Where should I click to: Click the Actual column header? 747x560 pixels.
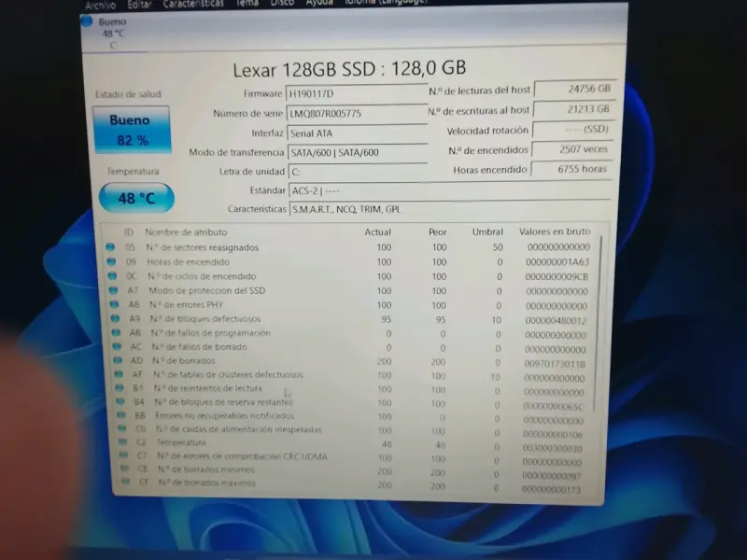coord(378,232)
